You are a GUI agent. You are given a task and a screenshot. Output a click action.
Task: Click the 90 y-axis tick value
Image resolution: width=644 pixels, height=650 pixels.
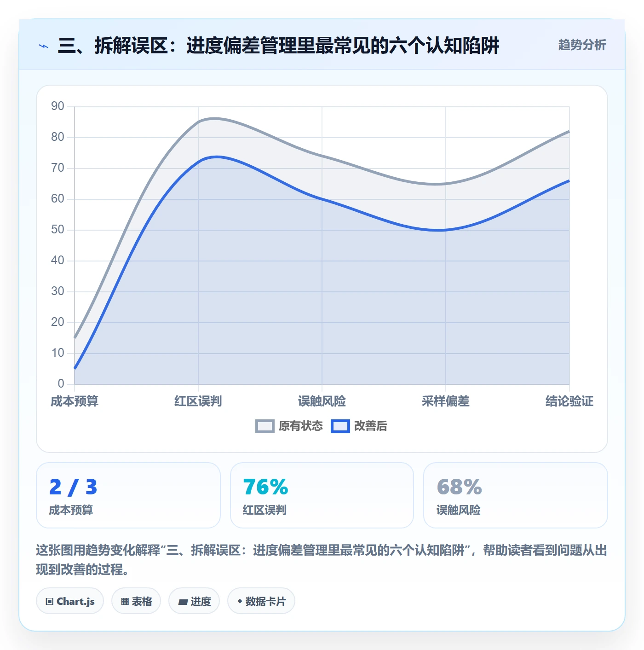[57, 106]
